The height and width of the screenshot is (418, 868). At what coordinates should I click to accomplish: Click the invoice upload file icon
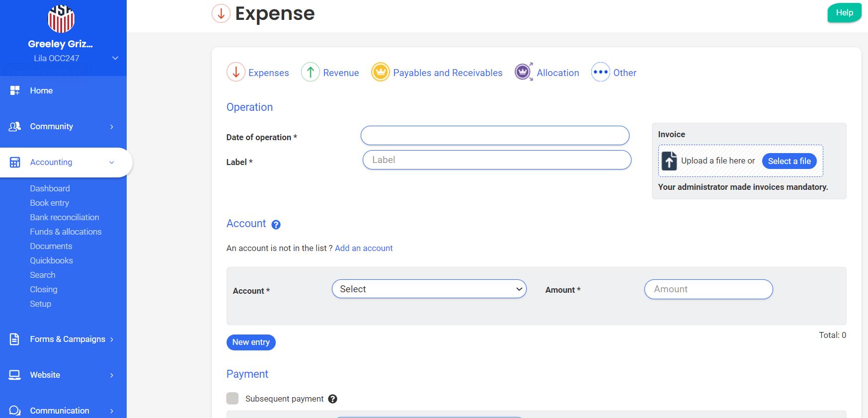[669, 161]
